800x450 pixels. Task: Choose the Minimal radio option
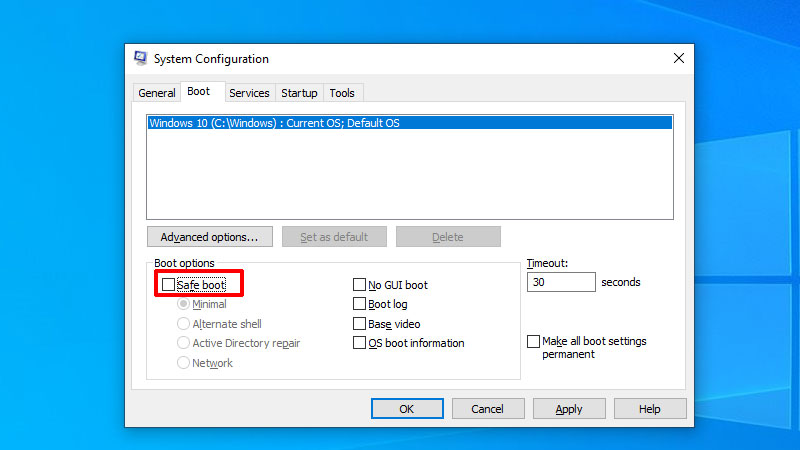183,304
